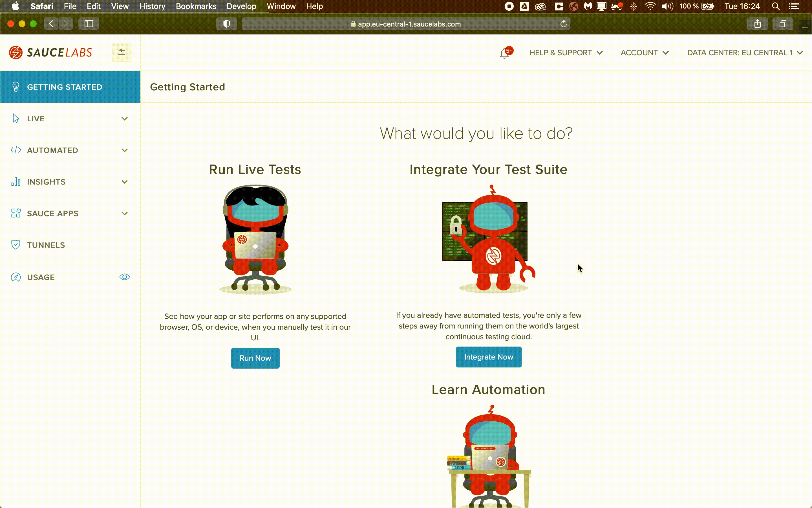Open the Help menu
Screen dimensions: 812x508
pos(314,6)
